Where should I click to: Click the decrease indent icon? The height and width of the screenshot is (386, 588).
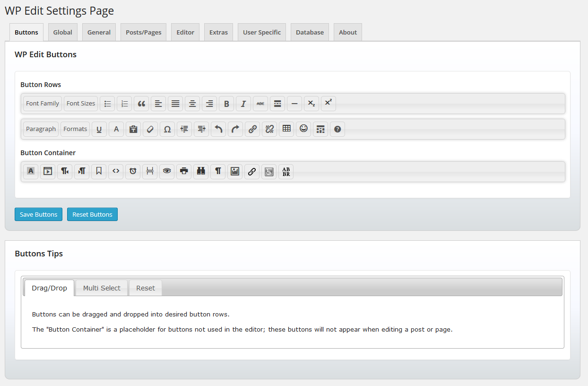(x=184, y=129)
